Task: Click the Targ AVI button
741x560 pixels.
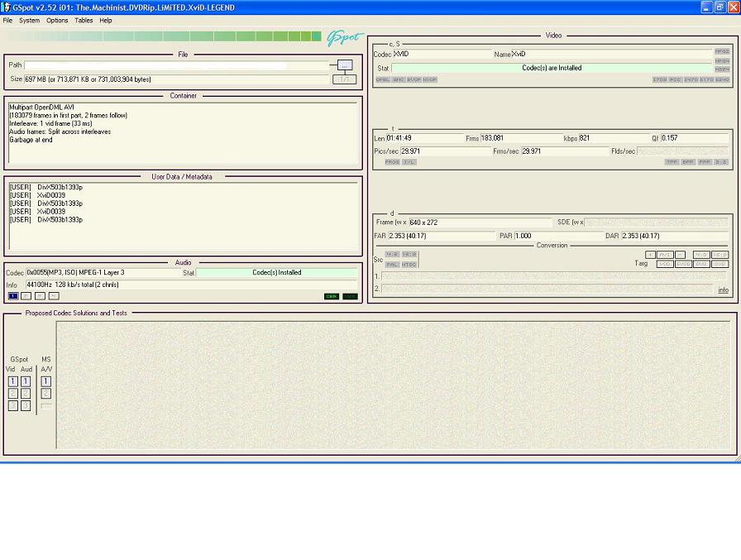Action: pyautogui.click(x=665, y=255)
